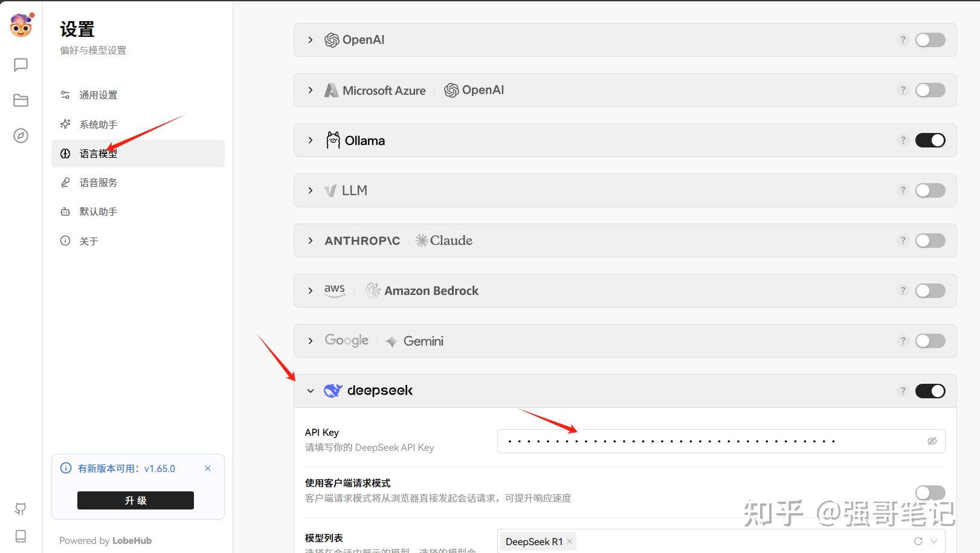Expand the LLM provider section
The height and width of the screenshot is (553, 980).
[311, 190]
